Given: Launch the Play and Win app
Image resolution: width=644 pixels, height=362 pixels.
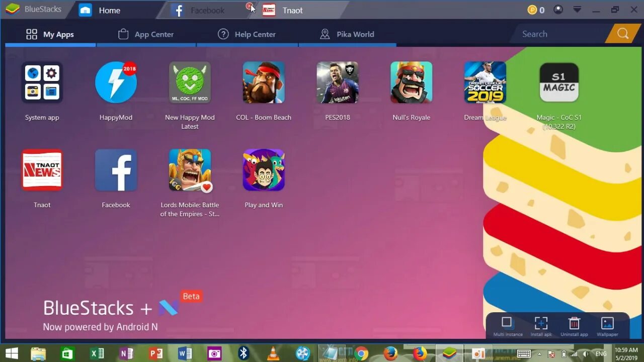Looking at the screenshot, I should tap(264, 170).
